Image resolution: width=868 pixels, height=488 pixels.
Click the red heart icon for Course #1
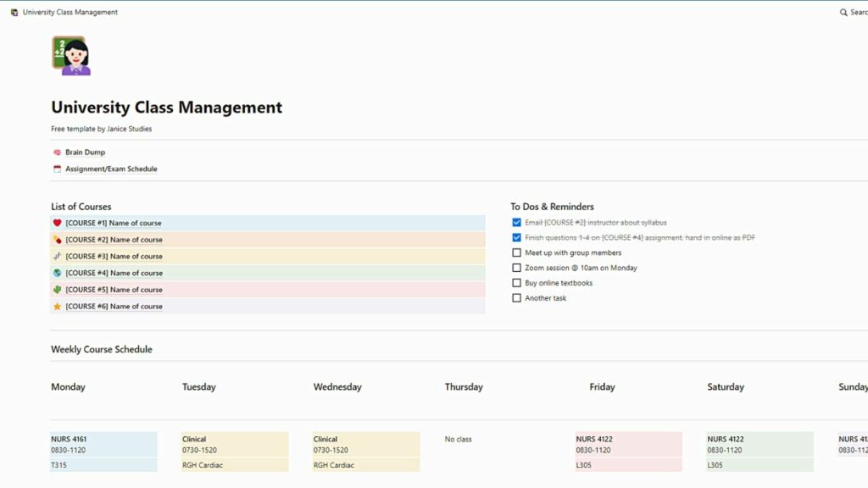(x=58, y=223)
